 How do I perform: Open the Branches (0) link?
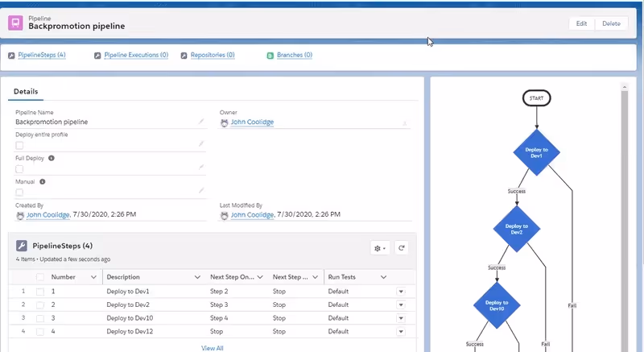pyautogui.click(x=295, y=55)
